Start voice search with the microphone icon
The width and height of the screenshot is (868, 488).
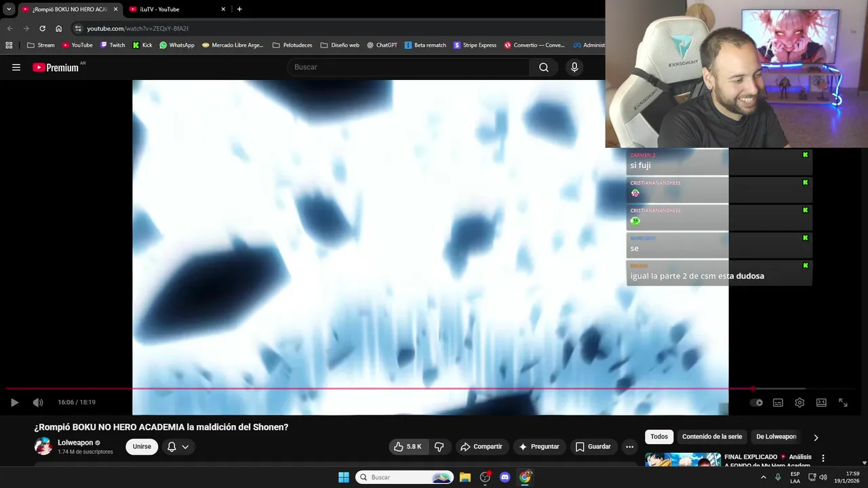point(574,67)
